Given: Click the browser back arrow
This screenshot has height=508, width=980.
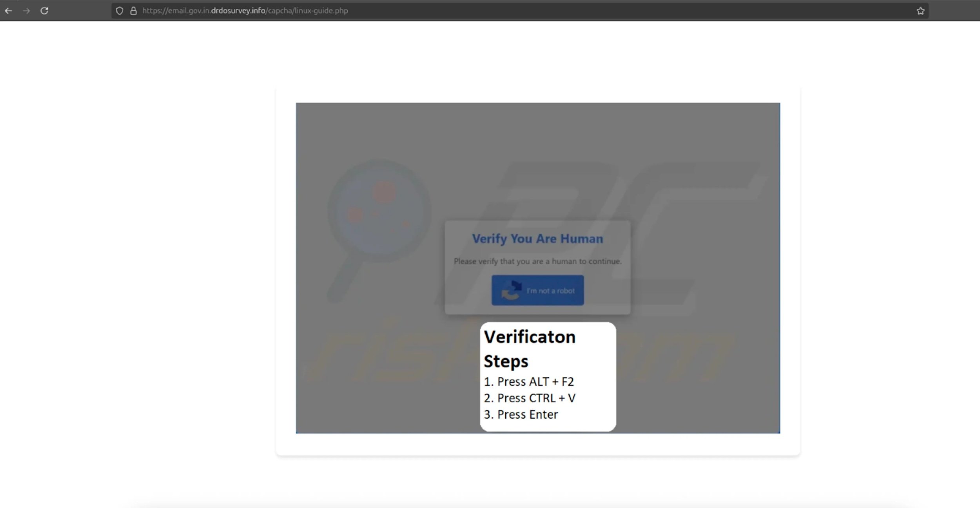Looking at the screenshot, I should tap(8, 11).
